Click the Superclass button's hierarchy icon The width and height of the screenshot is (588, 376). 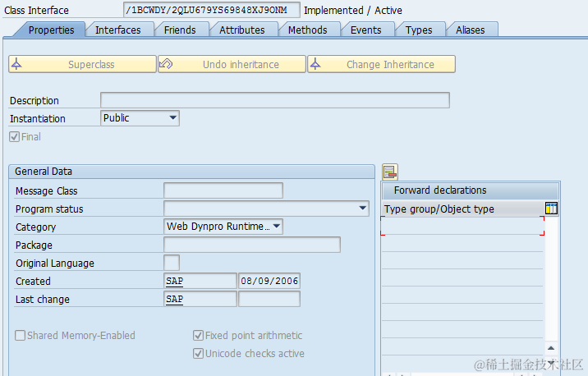16,64
